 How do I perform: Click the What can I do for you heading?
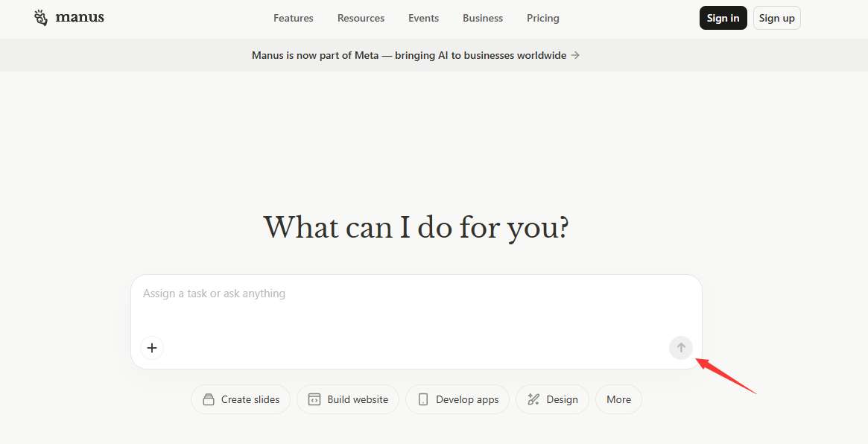(x=416, y=227)
